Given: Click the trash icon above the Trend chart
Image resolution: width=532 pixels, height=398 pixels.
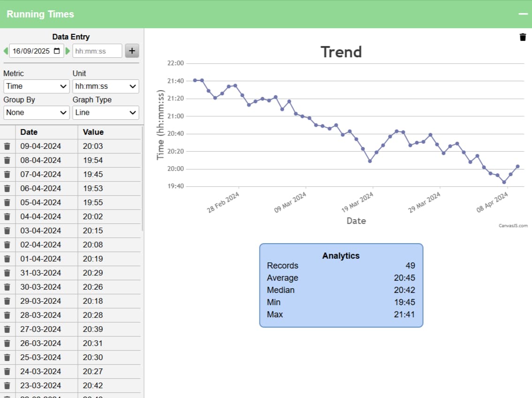Looking at the screenshot, I should 523,37.
